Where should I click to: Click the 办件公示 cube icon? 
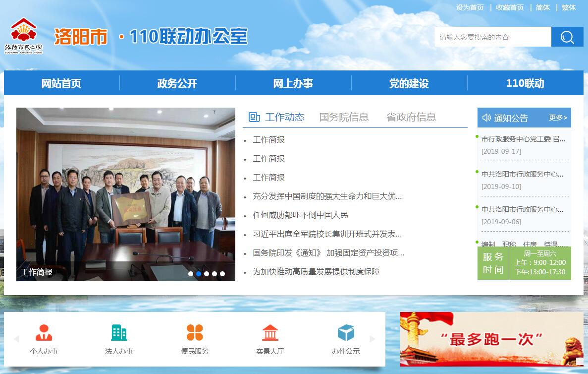(x=346, y=333)
